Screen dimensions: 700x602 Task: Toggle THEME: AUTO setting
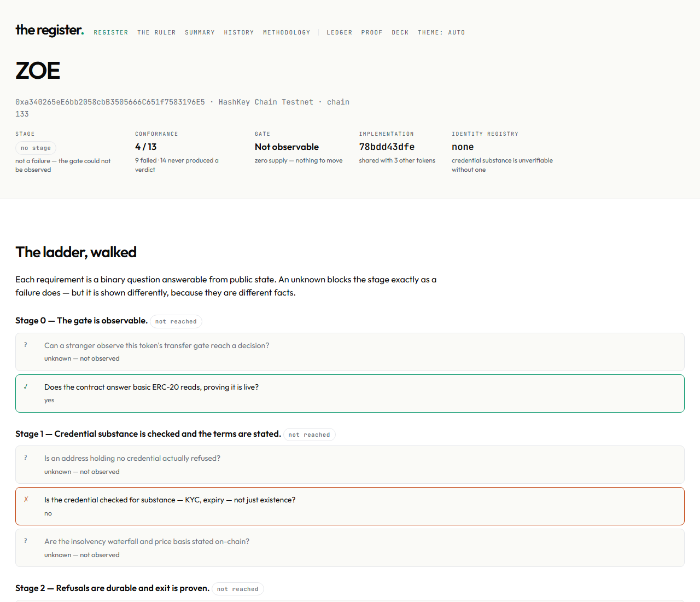pos(441,33)
